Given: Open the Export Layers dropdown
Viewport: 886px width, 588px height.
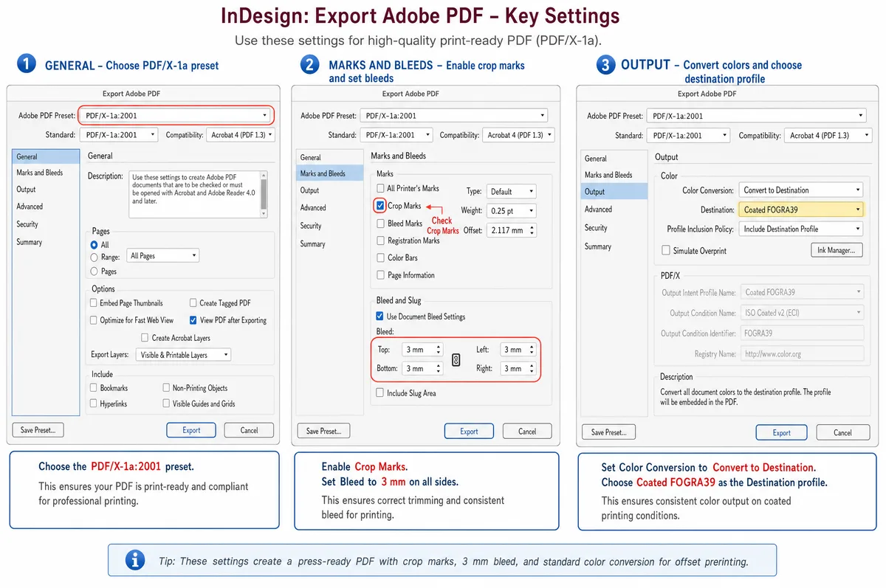Looking at the screenshot, I should click(183, 355).
